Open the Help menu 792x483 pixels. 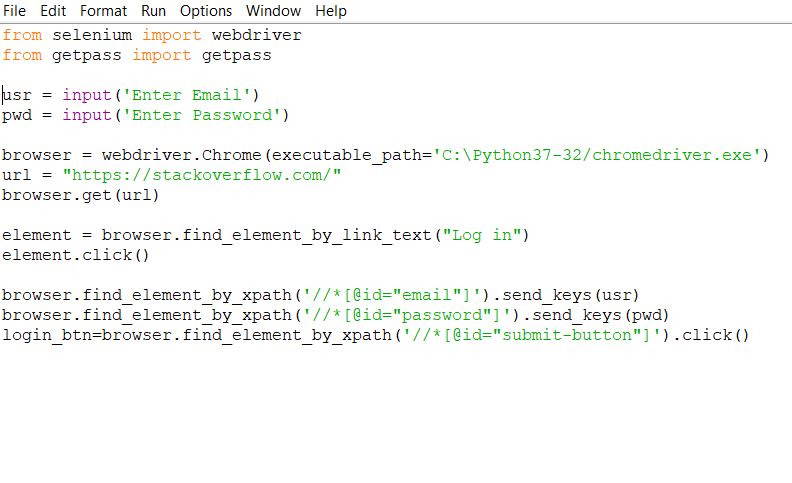coord(331,11)
